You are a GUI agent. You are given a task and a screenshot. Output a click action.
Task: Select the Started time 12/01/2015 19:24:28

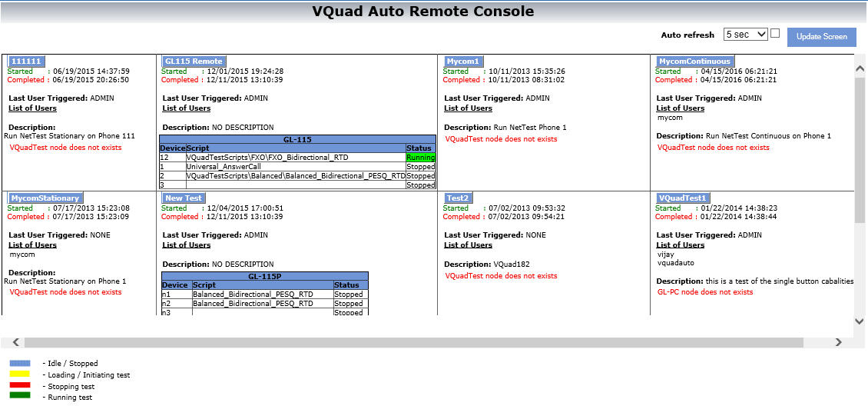click(x=245, y=71)
